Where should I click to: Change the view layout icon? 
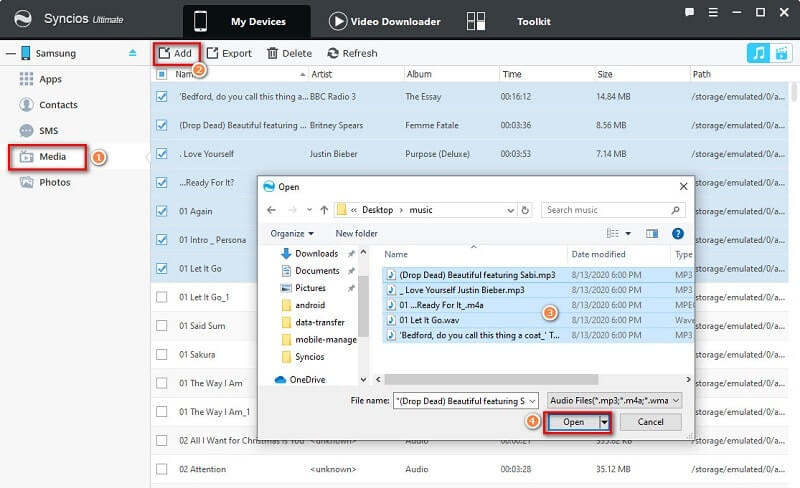613,233
